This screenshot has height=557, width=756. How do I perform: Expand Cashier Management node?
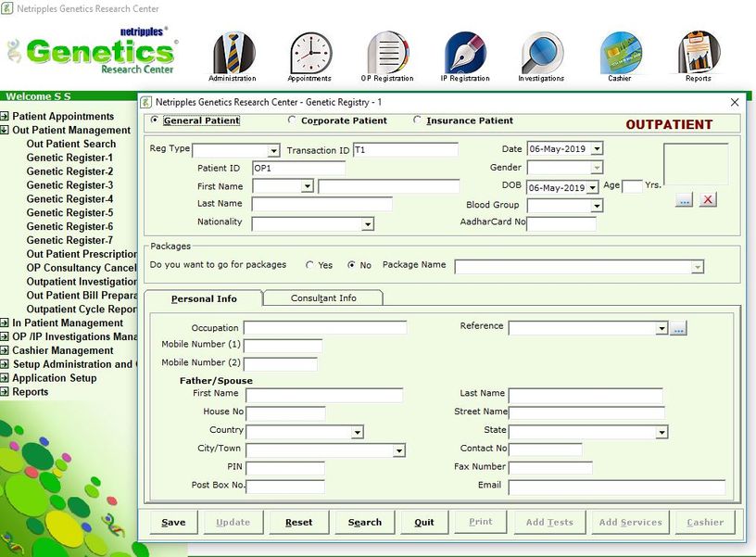[5, 350]
